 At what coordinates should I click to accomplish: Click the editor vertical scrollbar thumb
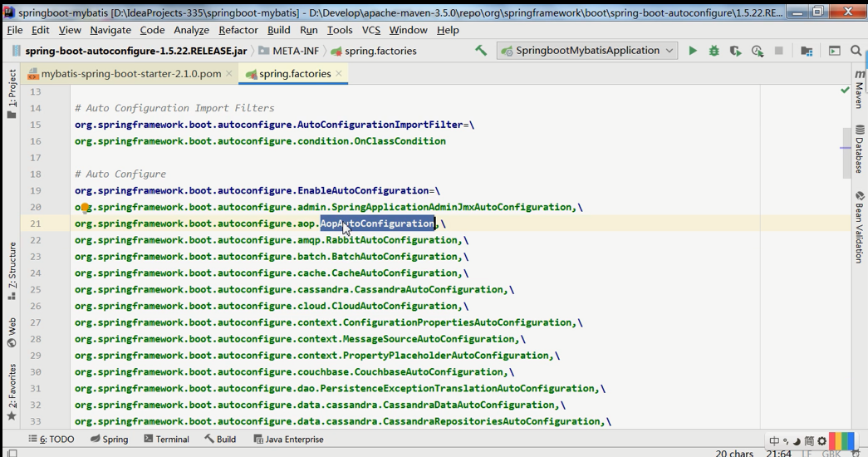tap(846, 153)
